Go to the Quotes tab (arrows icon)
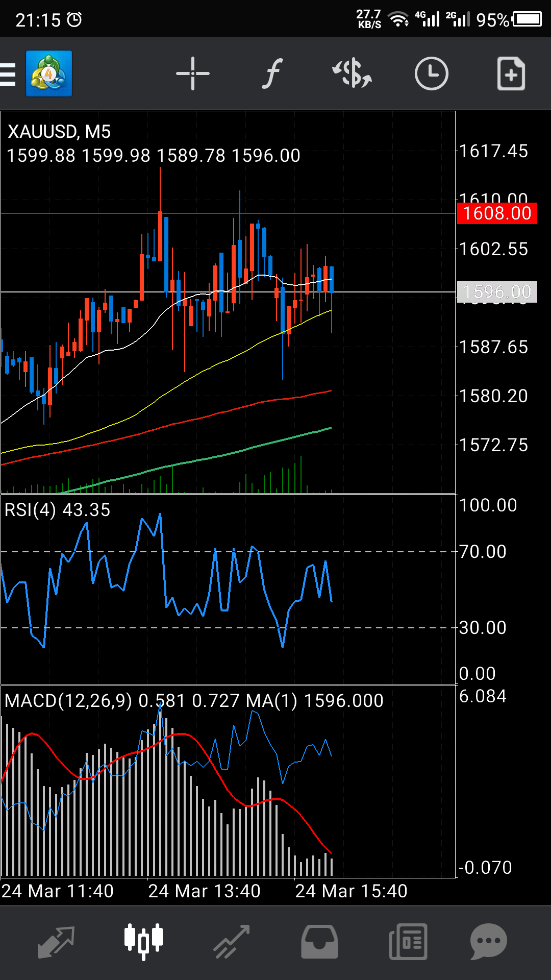551x980 pixels. click(x=56, y=942)
